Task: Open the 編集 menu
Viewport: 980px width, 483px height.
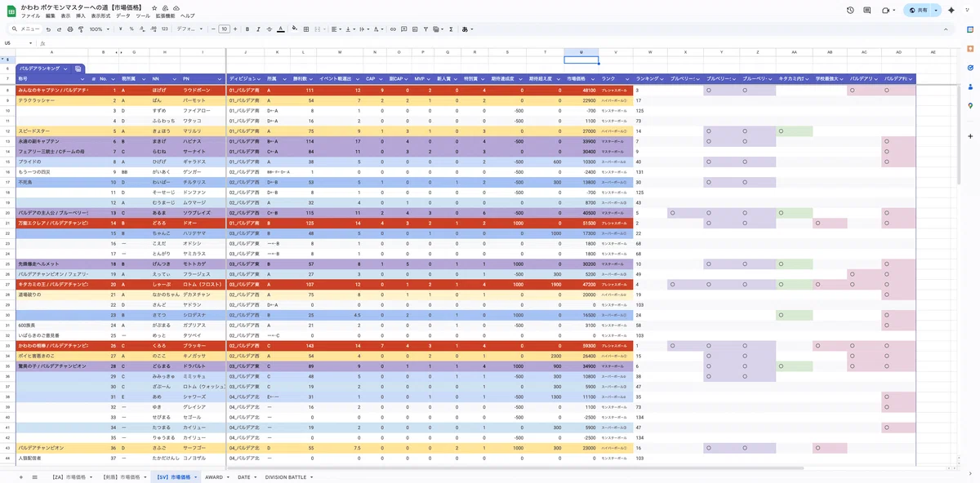Action: click(x=51, y=16)
